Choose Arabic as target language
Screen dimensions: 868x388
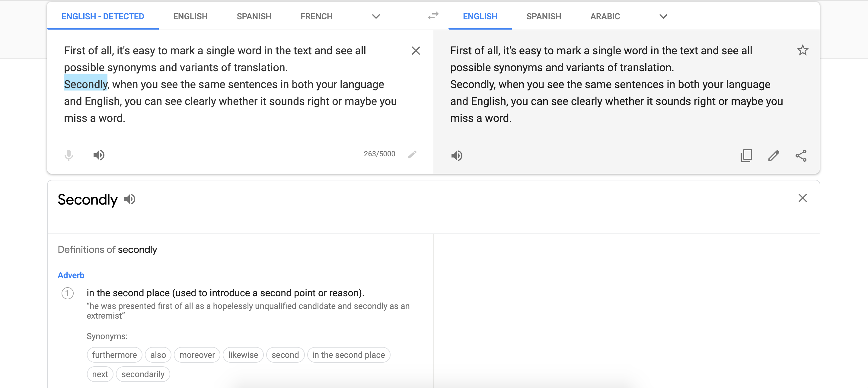point(605,17)
